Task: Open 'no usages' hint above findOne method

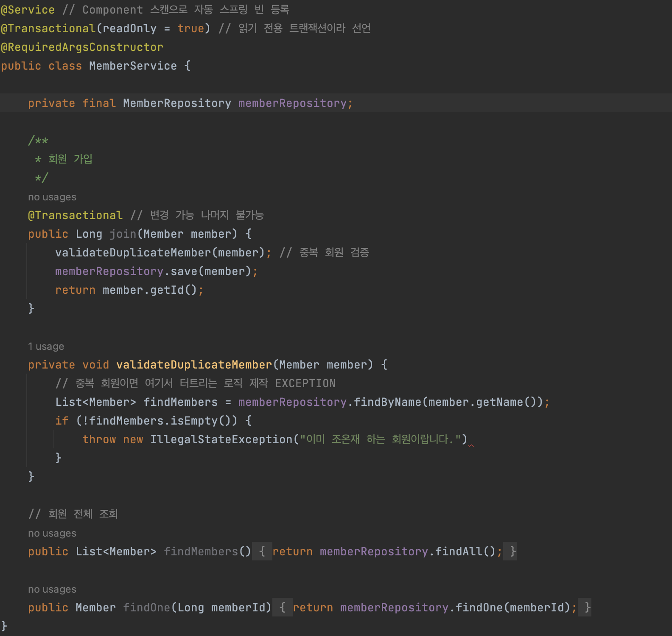Action: pyautogui.click(x=52, y=589)
